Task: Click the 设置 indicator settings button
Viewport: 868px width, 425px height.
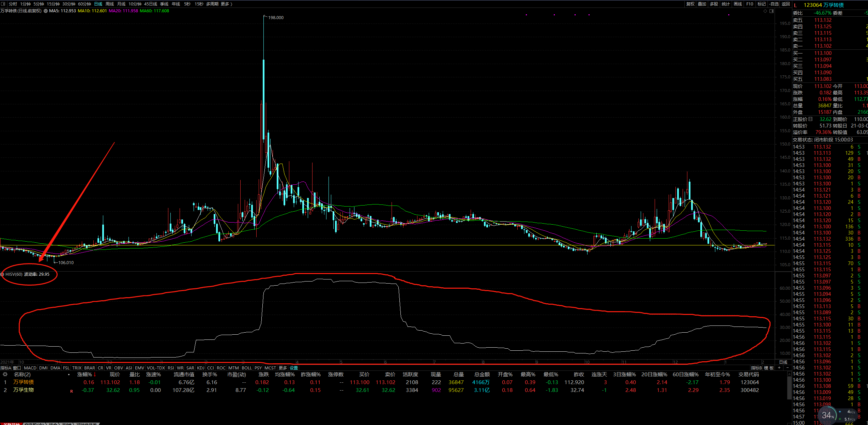Action: (x=294, y=368)
